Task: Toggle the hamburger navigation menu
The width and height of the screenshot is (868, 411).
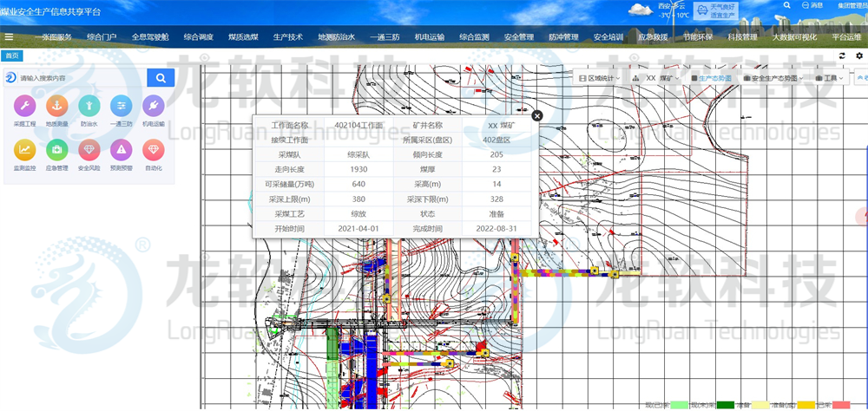Action: 9,37
